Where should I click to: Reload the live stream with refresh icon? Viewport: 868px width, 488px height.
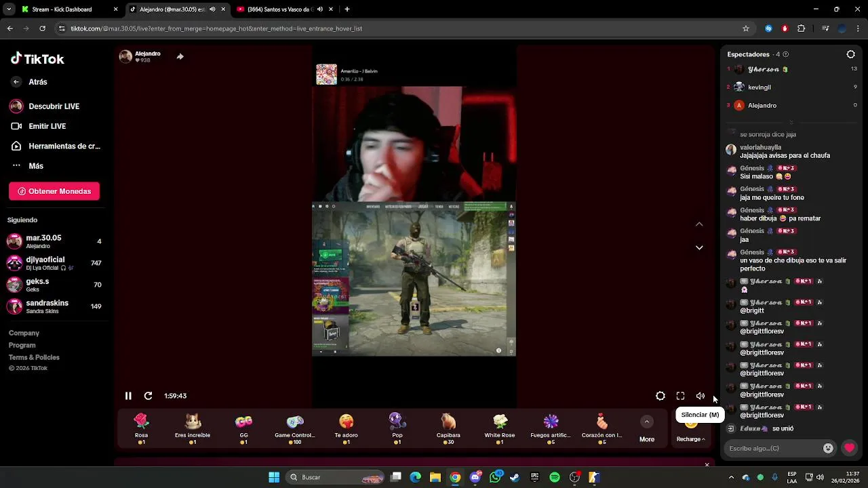coord(148,396)
